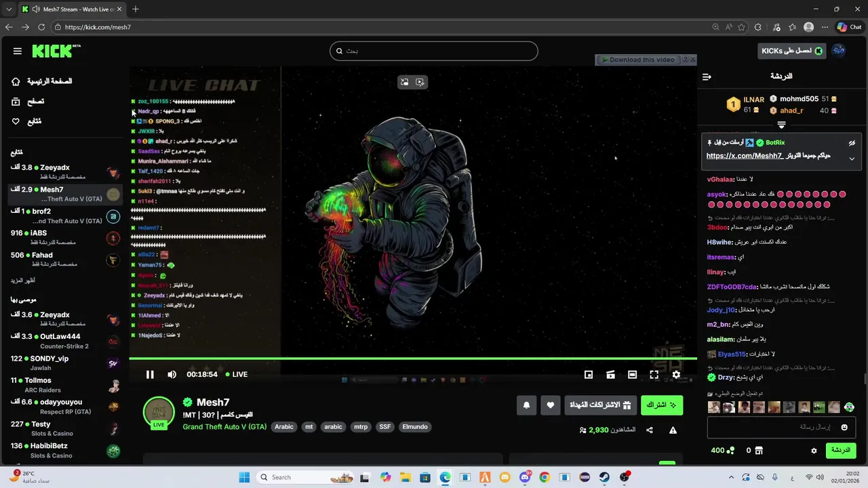This screenshot has width=868, height=488.
Task: Enter fullscreen video mode
Action: (x=654, y=374)
